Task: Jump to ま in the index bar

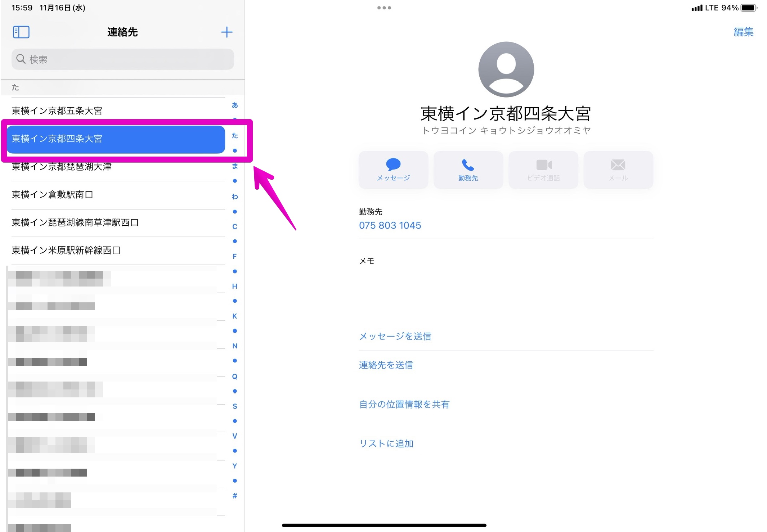Action: [235, 166]
